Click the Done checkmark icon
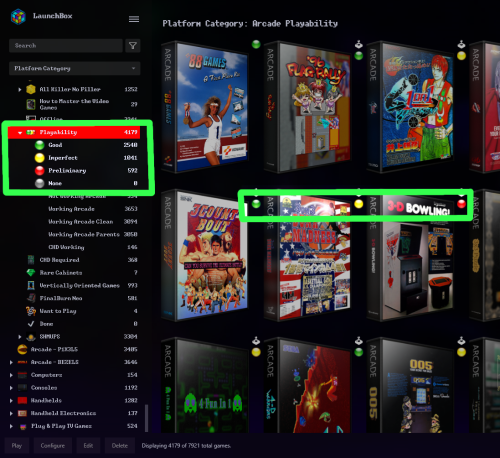 point(31,324)
